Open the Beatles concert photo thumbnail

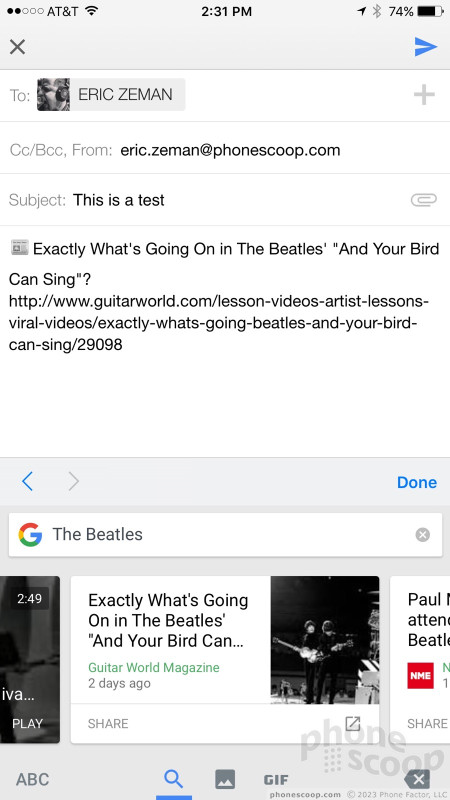pyautogui.click(x=324, y=640)
